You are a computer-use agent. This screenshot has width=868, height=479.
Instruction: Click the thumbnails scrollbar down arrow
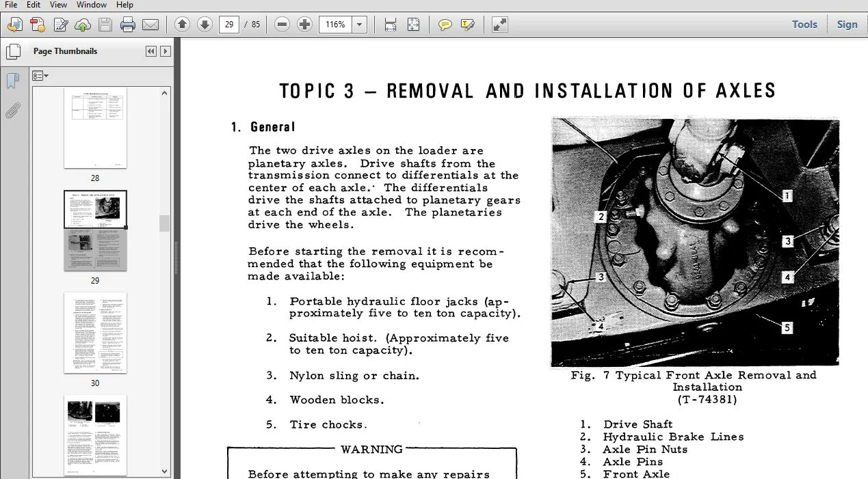[165, 471]
